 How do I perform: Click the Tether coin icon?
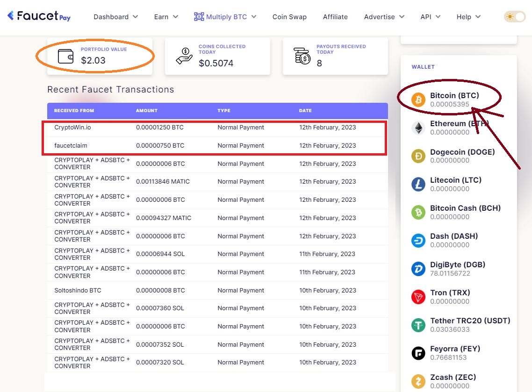(418, 325)
